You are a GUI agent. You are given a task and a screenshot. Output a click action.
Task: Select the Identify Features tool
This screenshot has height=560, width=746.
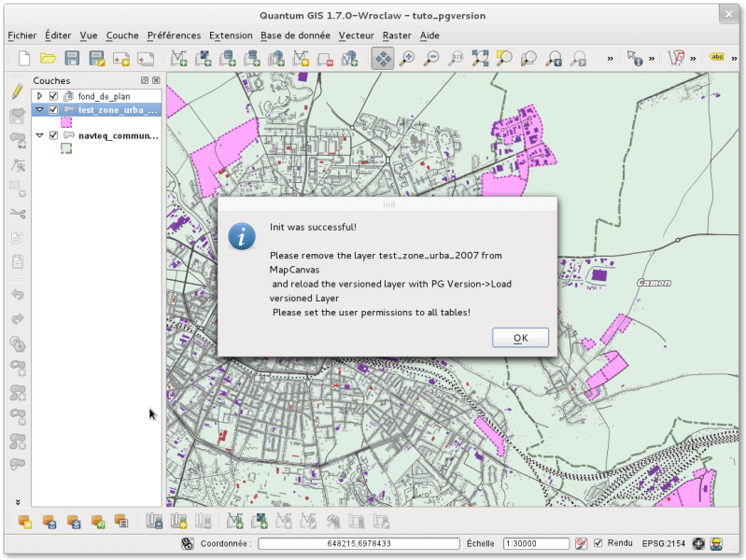(635, 59)
